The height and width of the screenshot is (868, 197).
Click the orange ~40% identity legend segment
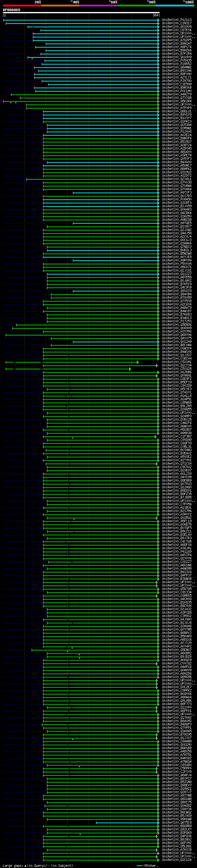[x=60, y=6]
